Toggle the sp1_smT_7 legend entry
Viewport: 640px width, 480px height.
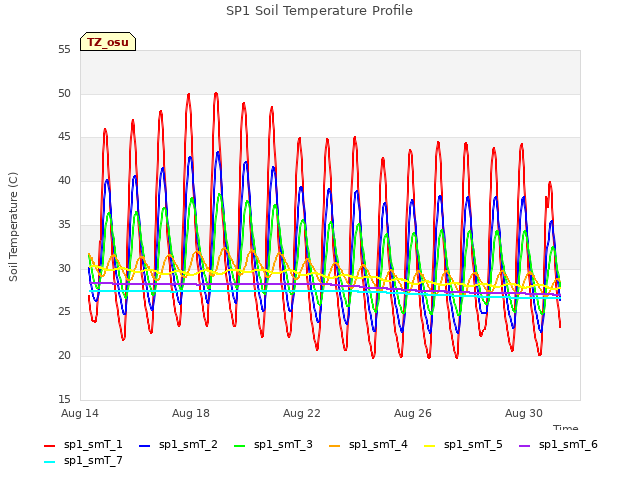pos(83,460)
